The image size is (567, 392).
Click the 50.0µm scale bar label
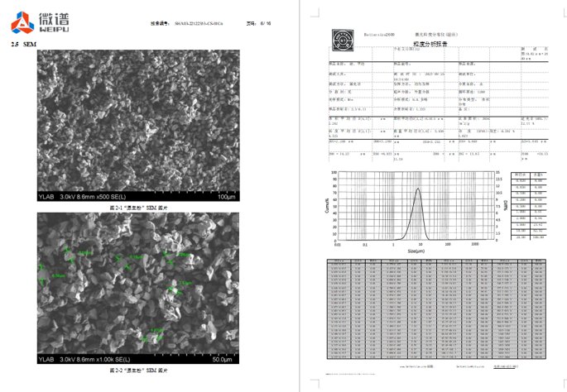(223, 361)
